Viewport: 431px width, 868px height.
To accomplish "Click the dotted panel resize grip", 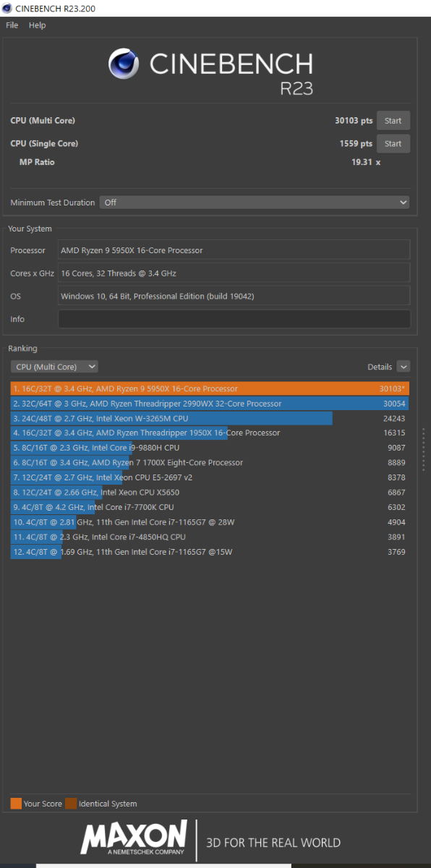I will coord(424,449).
